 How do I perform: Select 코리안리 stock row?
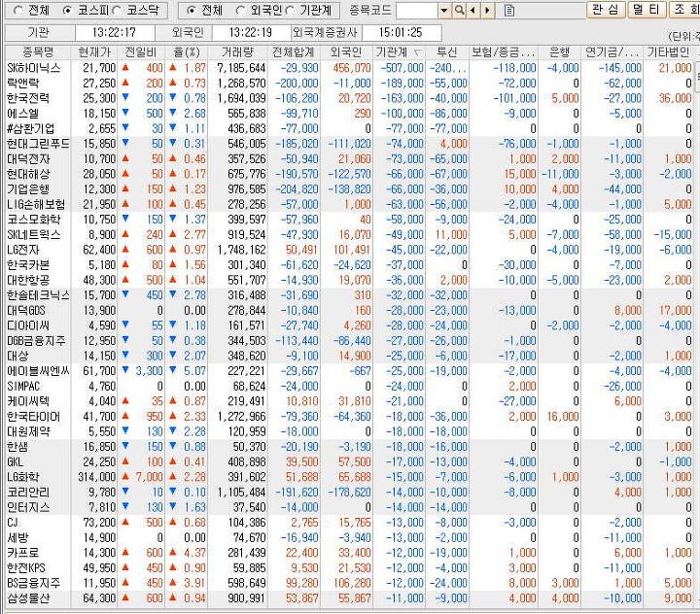(349, 493)
